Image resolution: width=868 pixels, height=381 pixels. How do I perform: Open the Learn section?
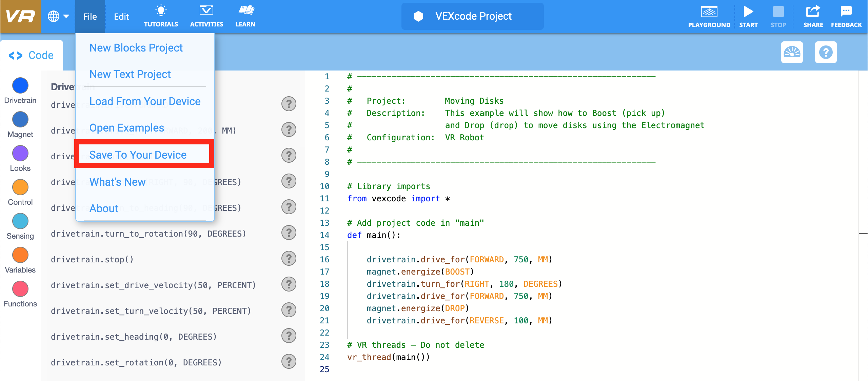point(245,16)
